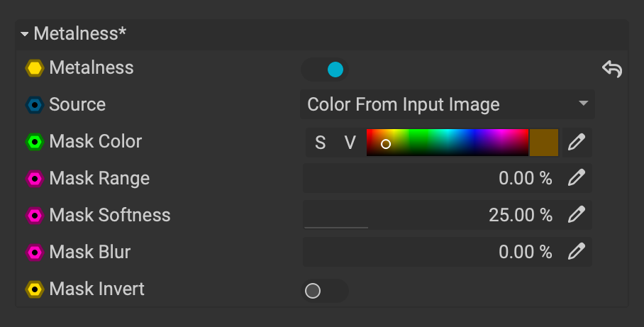Click the Mask Color eyedropper pencil icon
The height and width of the screenshot is (327, 644).
pyautogui.click(x=577, y=142)
